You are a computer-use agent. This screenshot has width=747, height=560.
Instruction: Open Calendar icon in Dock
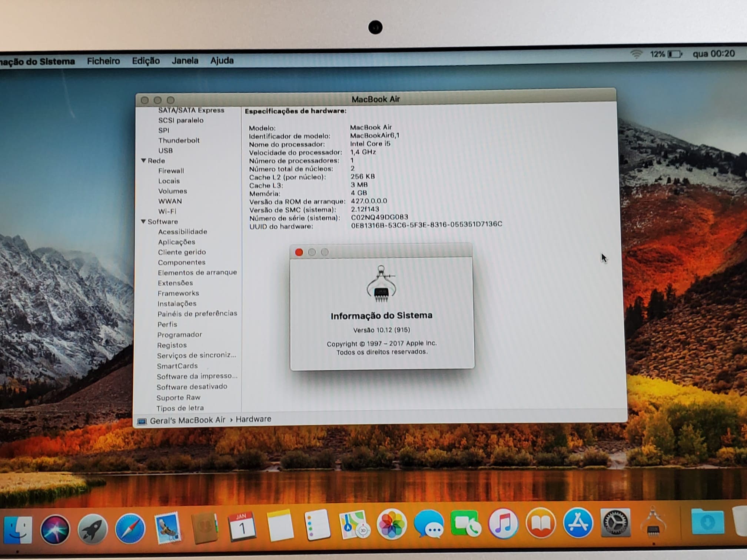tap(242, 527)
